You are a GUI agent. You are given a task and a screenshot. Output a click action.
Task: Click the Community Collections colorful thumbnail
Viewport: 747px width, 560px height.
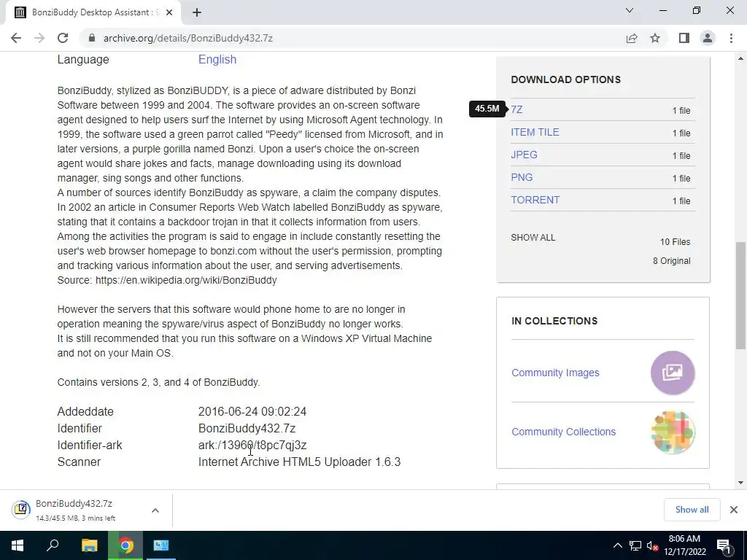[x=673, y=432]
